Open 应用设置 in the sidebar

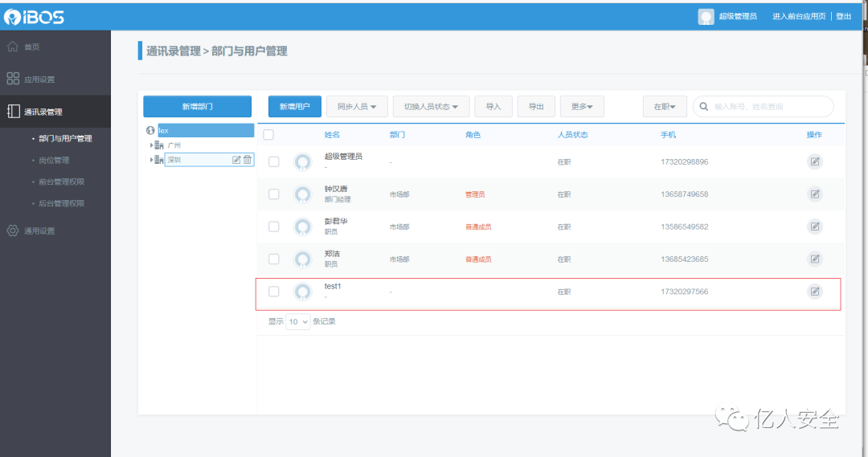tap(39, 80)
